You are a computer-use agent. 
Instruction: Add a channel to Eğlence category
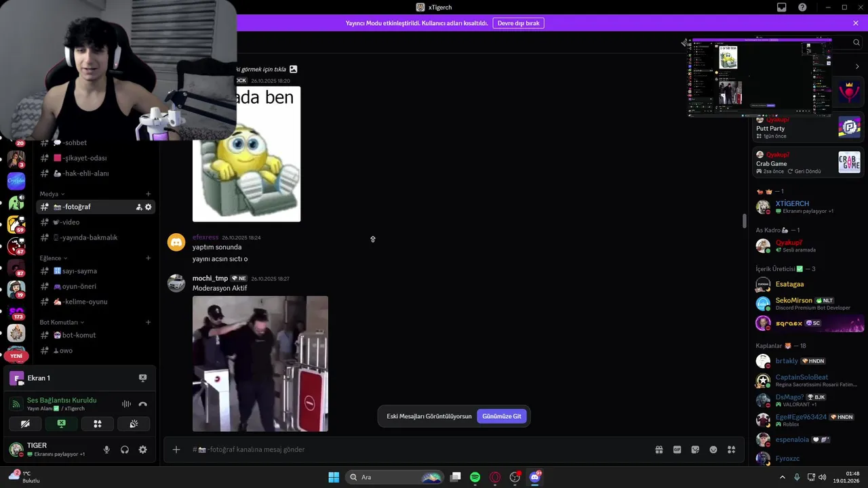click(149, 258)
